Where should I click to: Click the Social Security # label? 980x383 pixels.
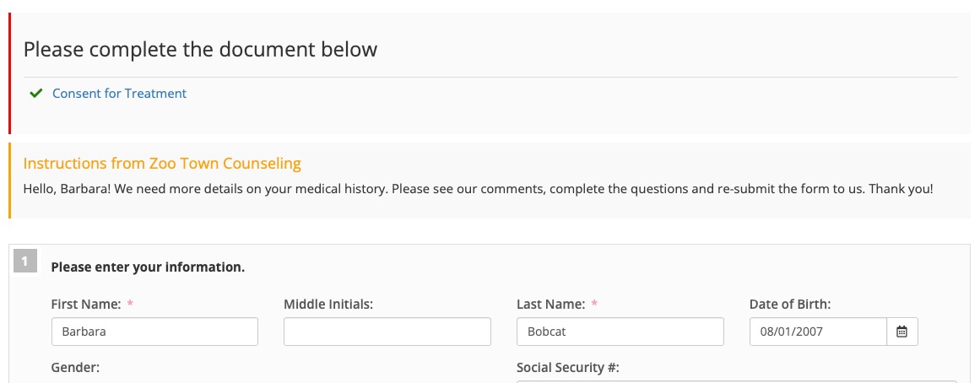pyautogui.click(x=567, y=367)
